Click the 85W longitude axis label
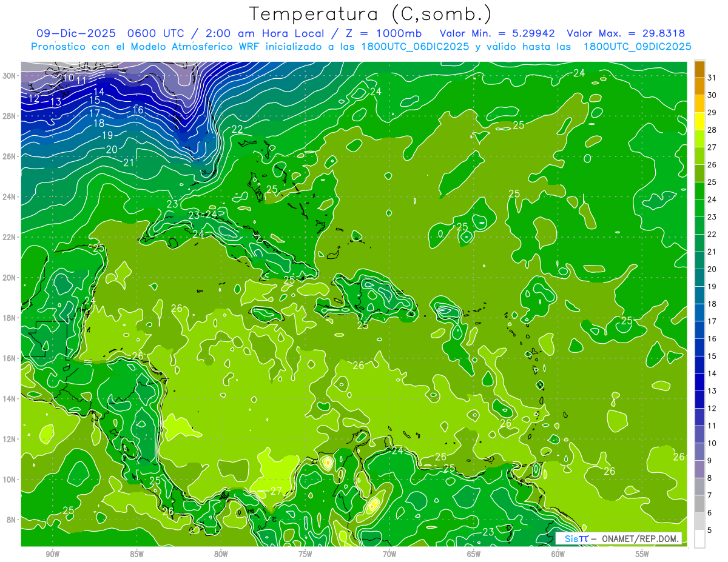The image size is (728, 562). (136, 554)
